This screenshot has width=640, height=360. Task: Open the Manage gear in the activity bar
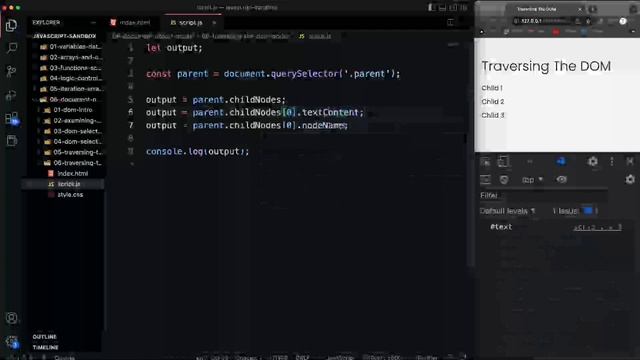pos(11,342)
